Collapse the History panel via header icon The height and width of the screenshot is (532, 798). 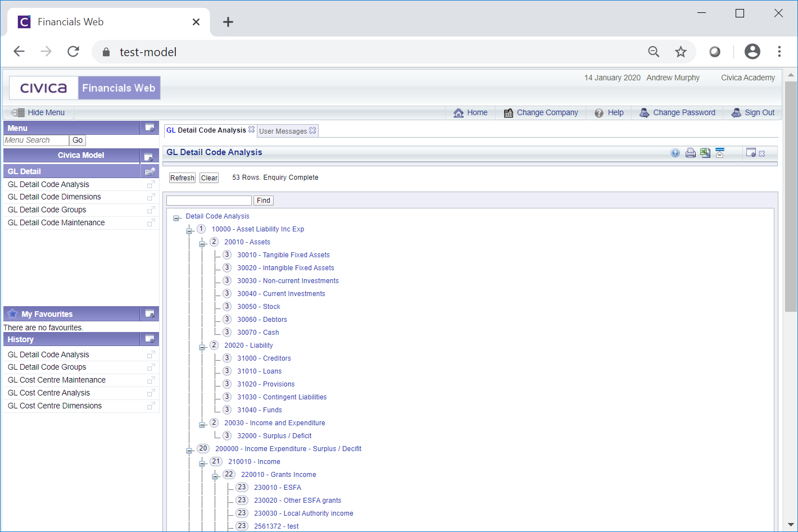[x=150, y=339]
